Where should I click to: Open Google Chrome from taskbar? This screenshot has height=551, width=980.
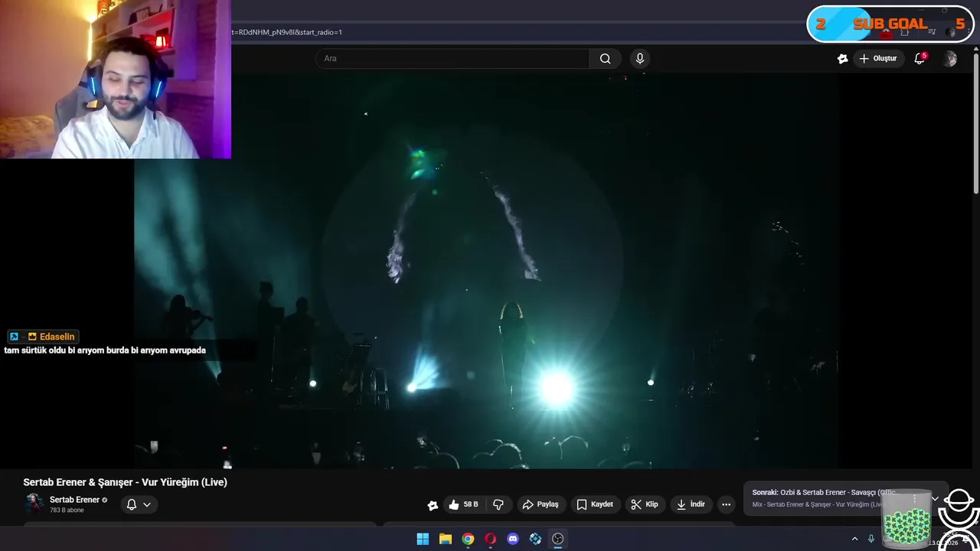click(x=468, y=539)
